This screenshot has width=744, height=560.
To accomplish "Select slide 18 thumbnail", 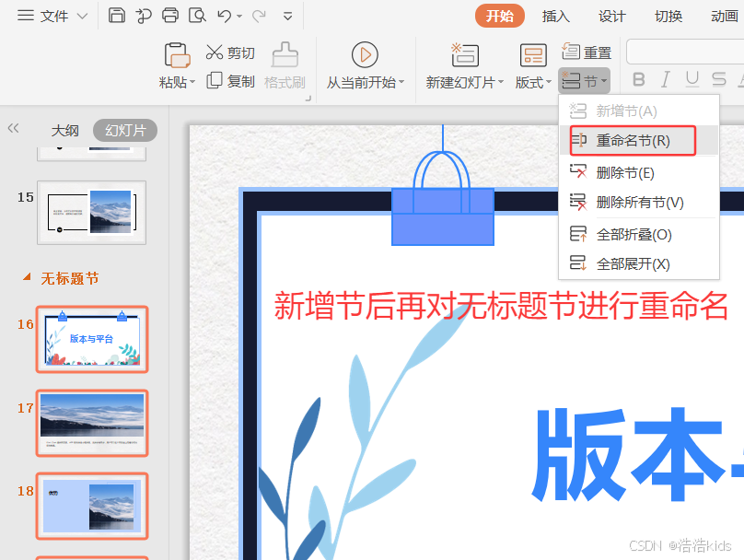I will point(92,507).
